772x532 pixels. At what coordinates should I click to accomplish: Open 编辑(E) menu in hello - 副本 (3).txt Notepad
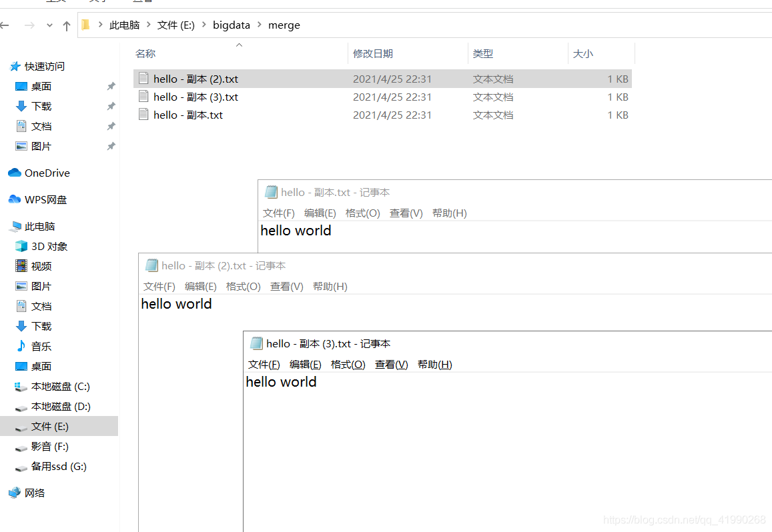click(305, 365)
